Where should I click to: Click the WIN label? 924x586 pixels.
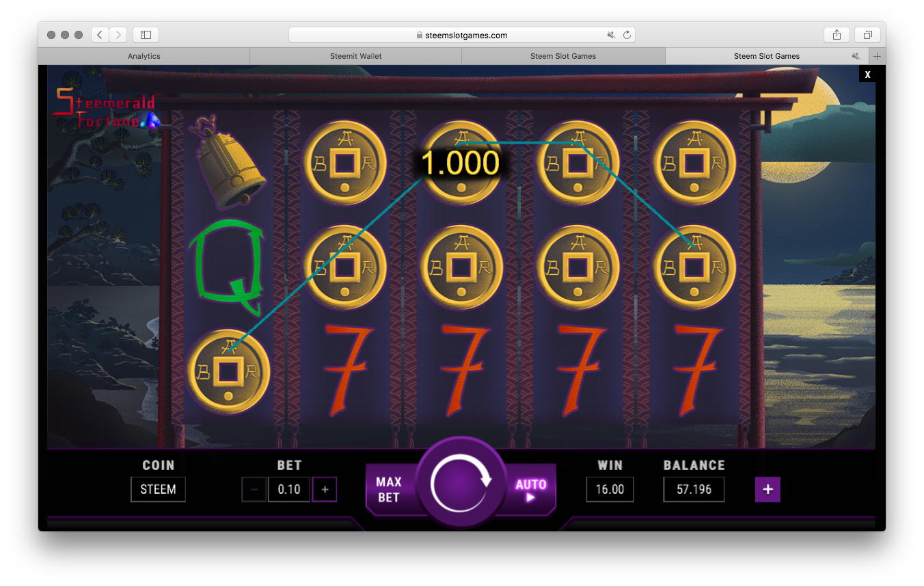click(610, 465)
